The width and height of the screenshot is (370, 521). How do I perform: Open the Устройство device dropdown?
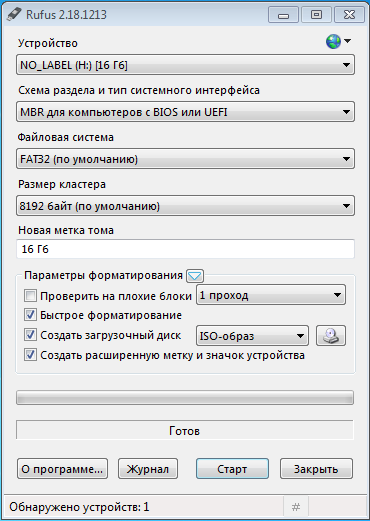coord(185,65)
